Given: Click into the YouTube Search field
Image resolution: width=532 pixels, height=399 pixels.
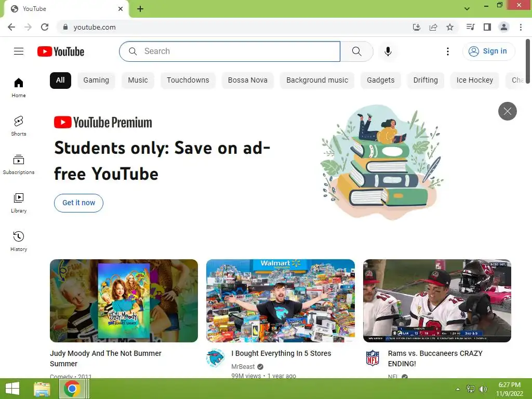Looking at the screenshot, I should (x=230, y=51).
